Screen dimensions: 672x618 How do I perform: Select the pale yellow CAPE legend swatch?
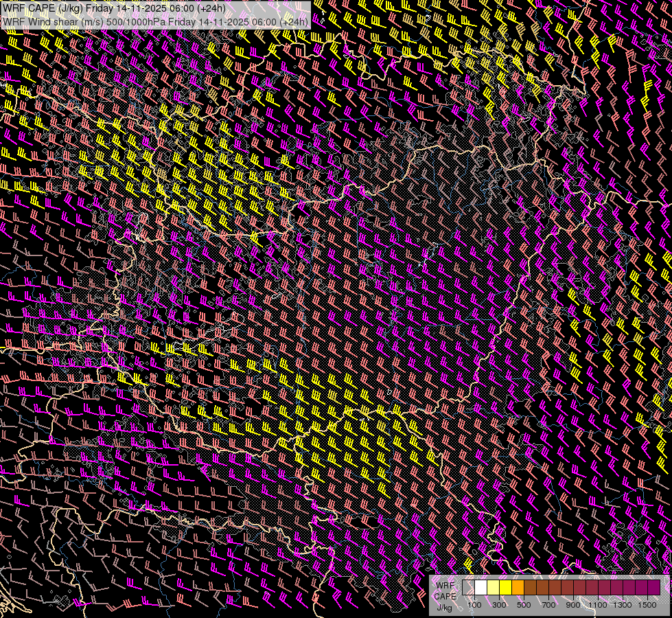[494, 588]
